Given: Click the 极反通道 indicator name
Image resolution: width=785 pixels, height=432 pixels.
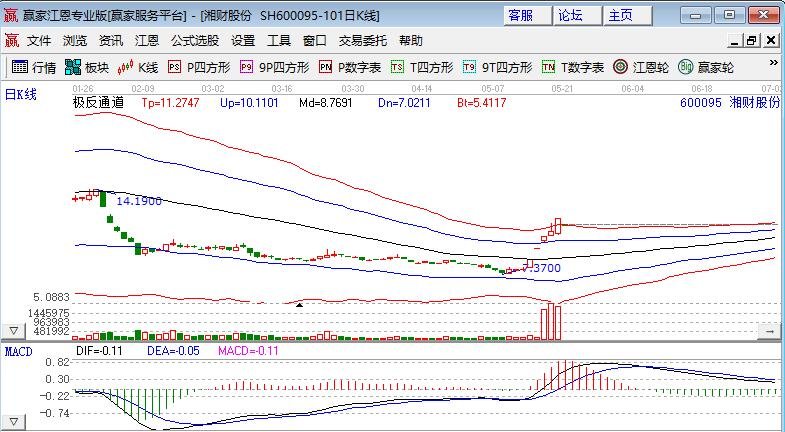Looking at the screenshot, I should (98, 103).
